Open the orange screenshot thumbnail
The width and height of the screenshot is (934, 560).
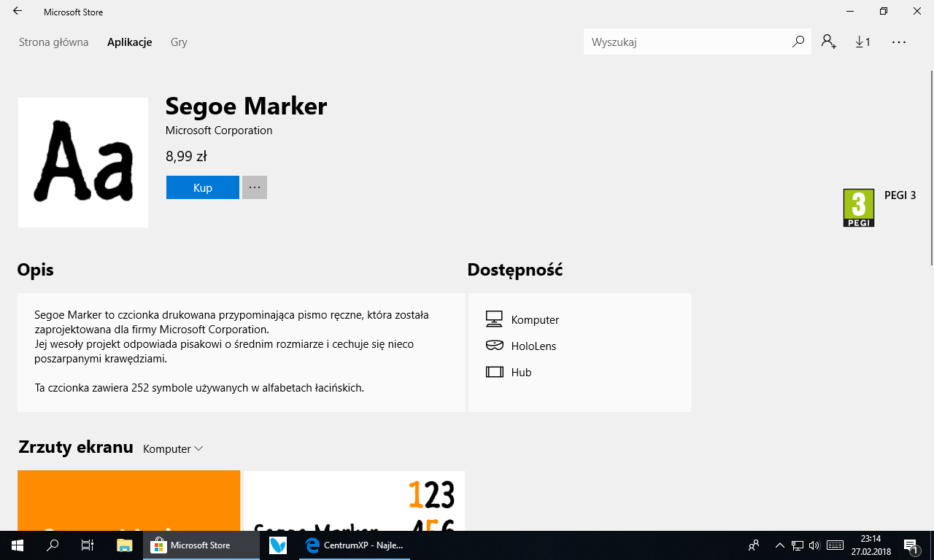coord(129,500)
